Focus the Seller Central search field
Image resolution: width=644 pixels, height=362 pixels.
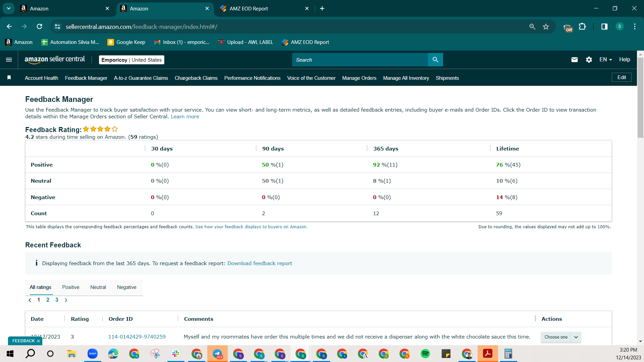[360, 60]
